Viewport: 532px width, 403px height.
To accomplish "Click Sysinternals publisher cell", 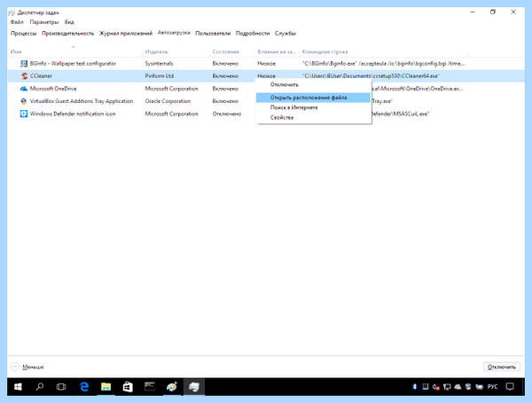I will [159, 64].
